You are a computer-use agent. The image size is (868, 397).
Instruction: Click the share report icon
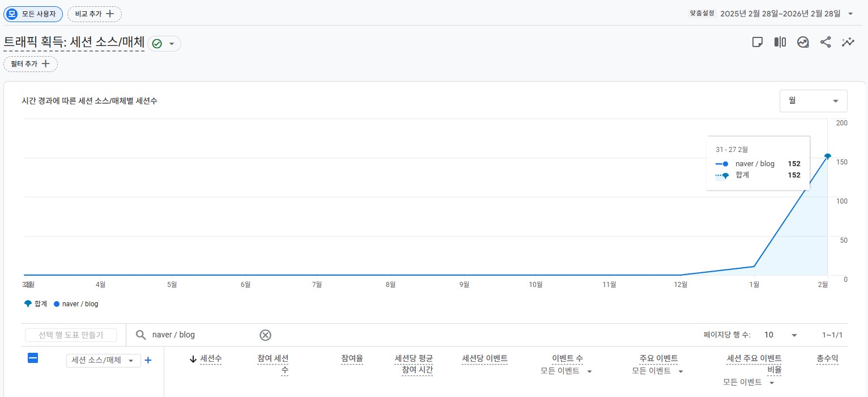[x=826, y=41]
